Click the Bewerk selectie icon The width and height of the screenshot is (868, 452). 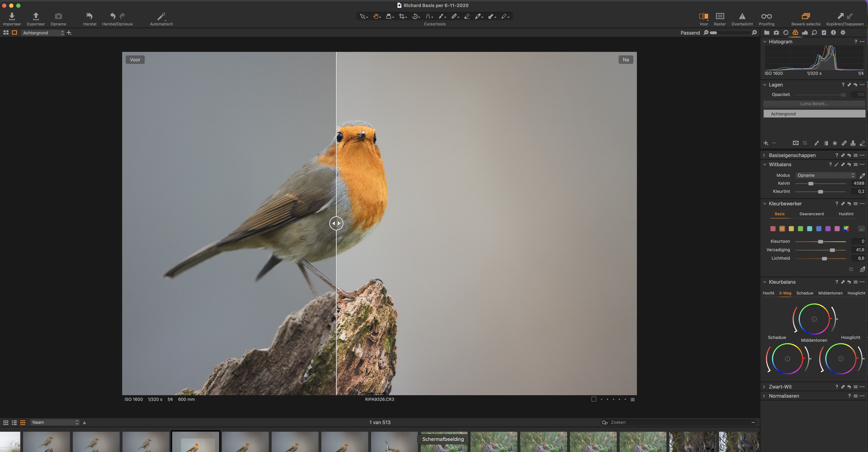[806, 16]
